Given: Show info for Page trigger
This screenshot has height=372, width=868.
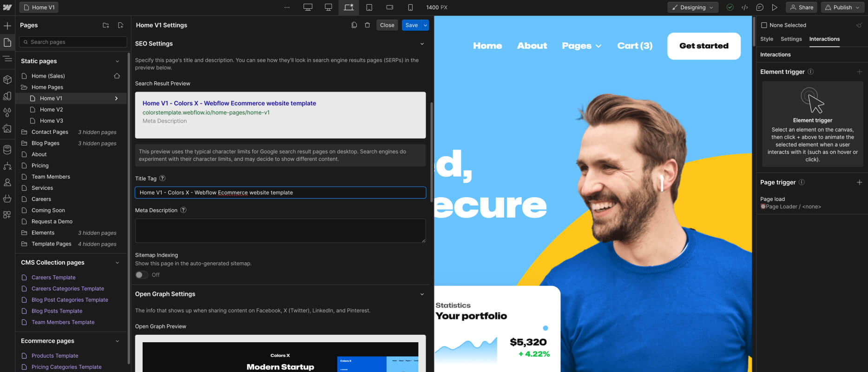Looking at the screenshot, I should pyautogui.click(x=802, y=182).
